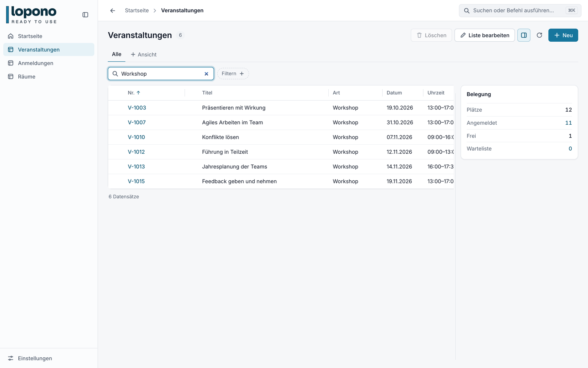Collapse the sidebar with the panel icon
Image resolution: width=588 pixels, height=368 pixels.
(85, 15)
